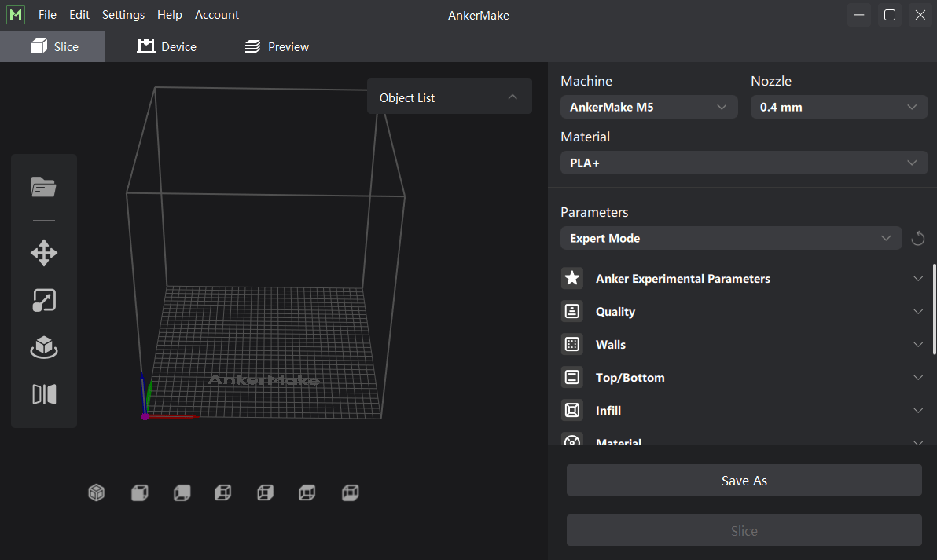Click the Quality section label

point(615,312)
